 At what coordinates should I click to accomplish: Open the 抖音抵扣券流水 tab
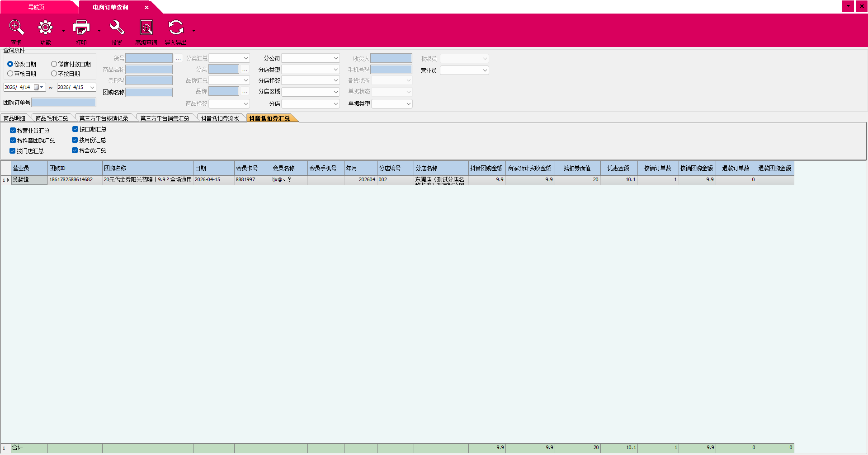(220, 118)
